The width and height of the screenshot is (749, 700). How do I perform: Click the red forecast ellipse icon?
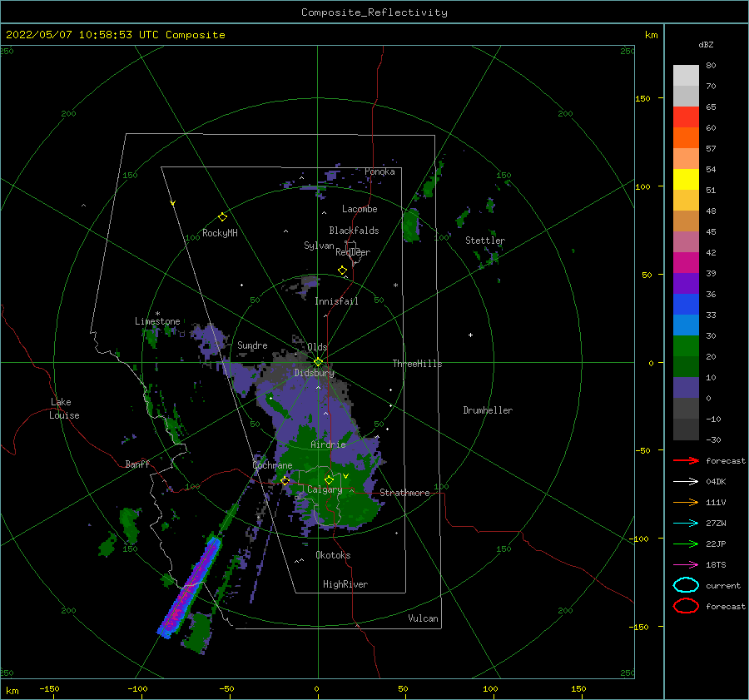tap(686, 606)
